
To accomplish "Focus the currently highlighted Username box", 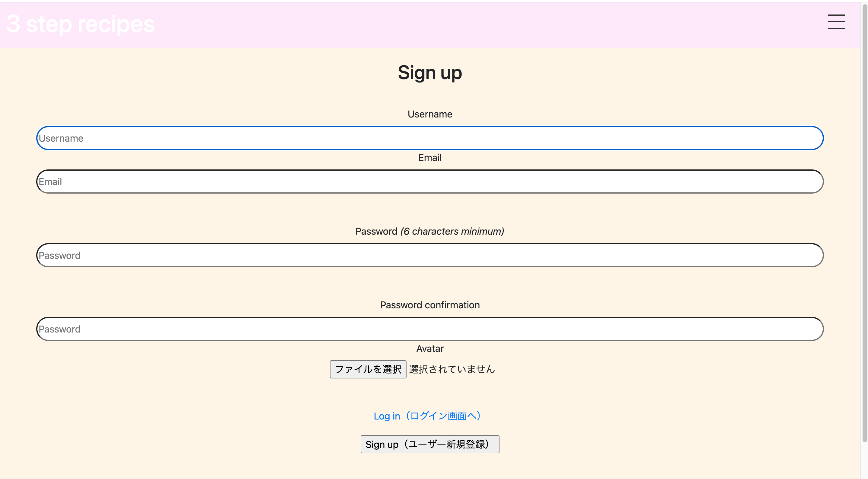I will 429,138.
